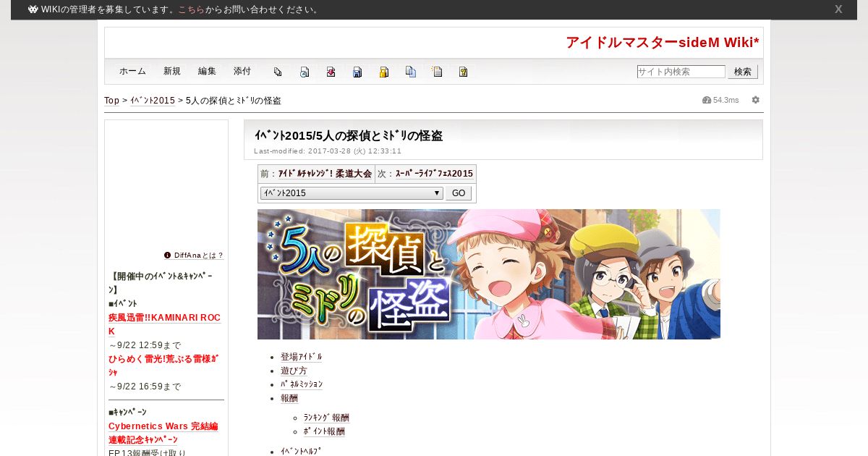Screen dimensions: 868x456
Task: Click the 検索 search button
Action: (x=743, y=72)
